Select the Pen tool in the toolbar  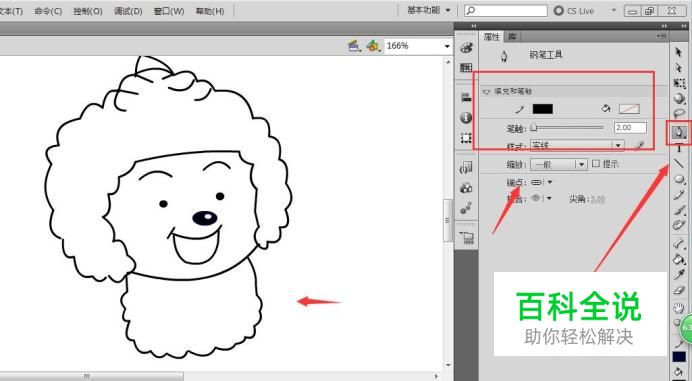coord(679,132)
